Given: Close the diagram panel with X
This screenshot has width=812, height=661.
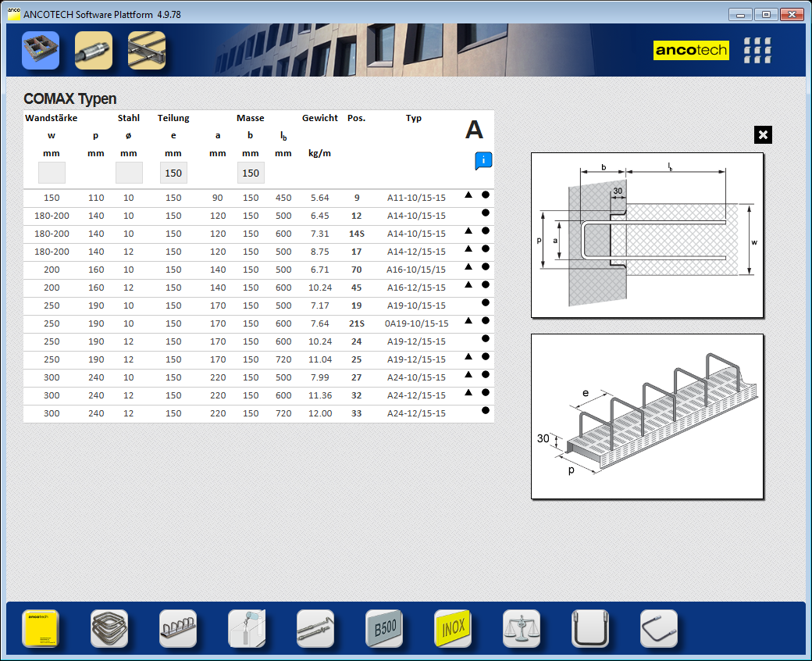Looking at the screenshot, I should pyautogui.click(x=764, y=135).
